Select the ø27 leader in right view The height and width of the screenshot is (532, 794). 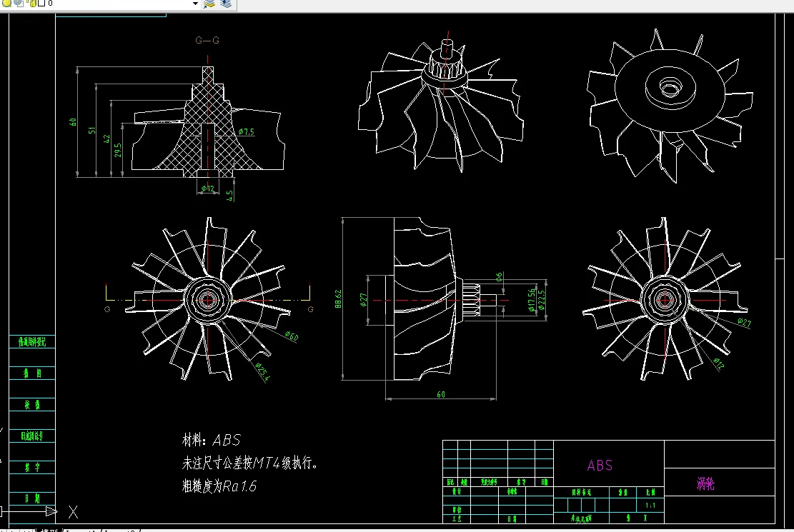(x=744, y=323)
